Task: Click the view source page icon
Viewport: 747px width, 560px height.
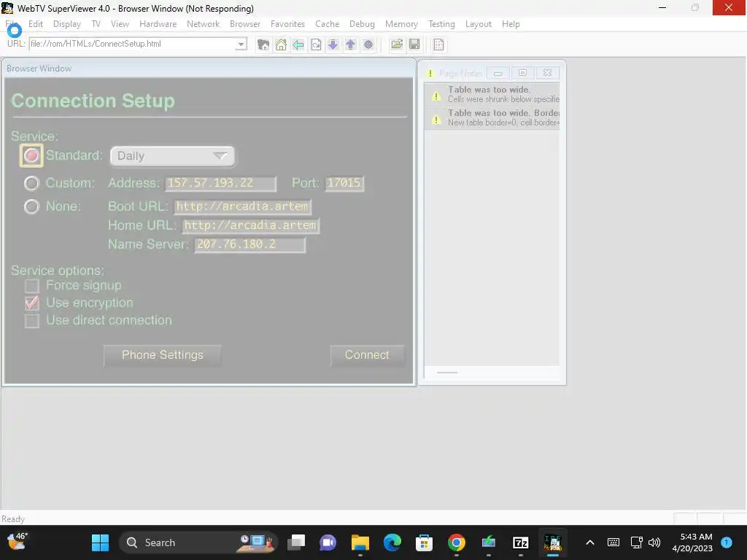Action: pos(438,44)
